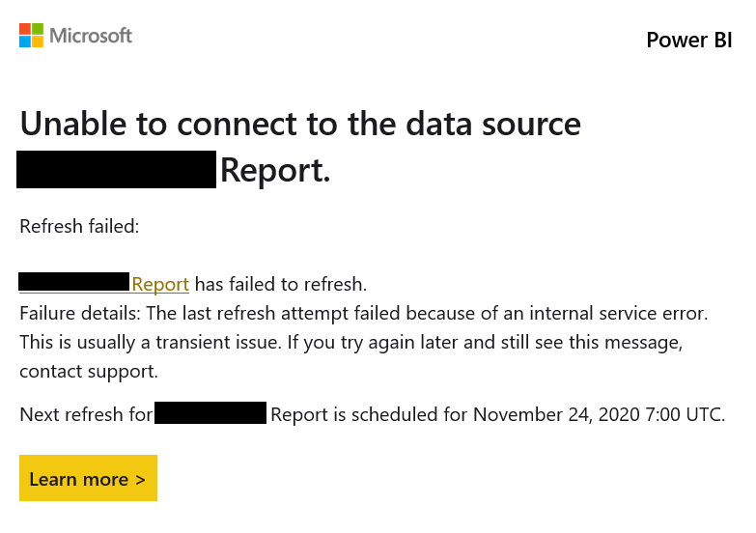Click the blacked-out name after Next refresh for
This screenshot has width=756, height=533.
[x=210, y=413]
